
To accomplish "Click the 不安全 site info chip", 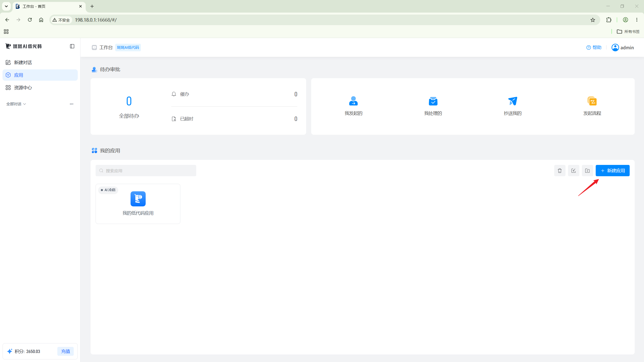I will [x=61, y=20].
